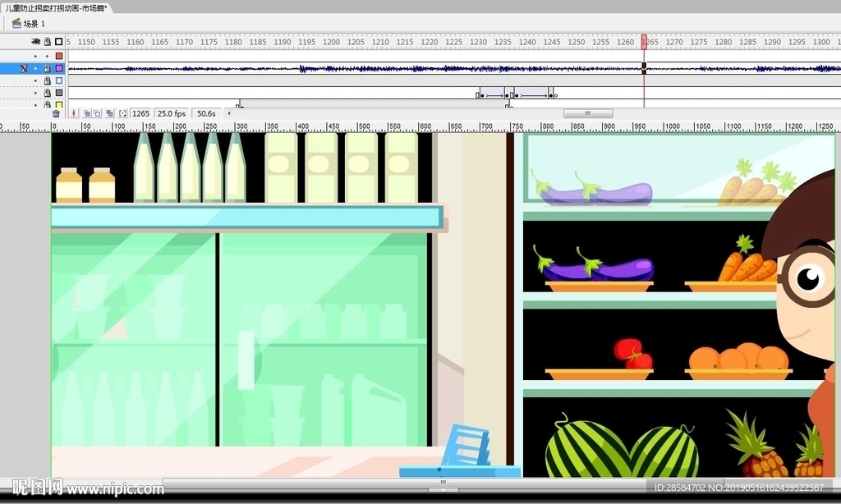This screenshot has width=841, height=504.
Task: Unlock the selected audio layer's padlock
Action: point(48,69)
